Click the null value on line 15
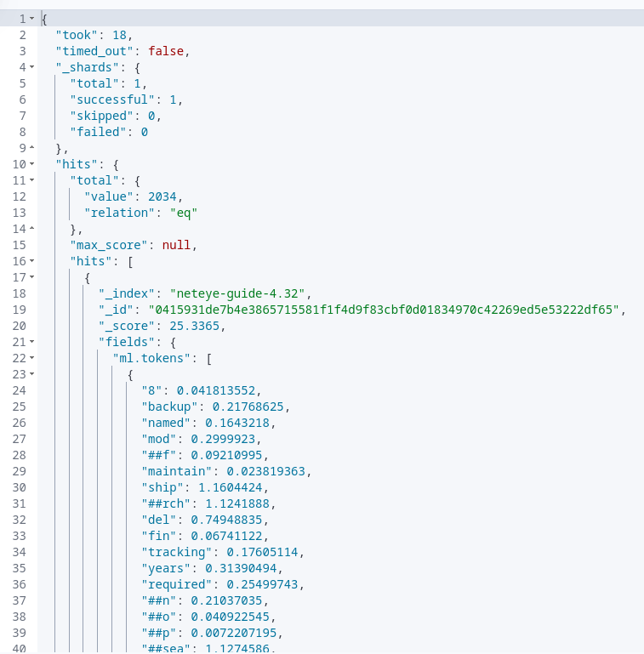 176,245
